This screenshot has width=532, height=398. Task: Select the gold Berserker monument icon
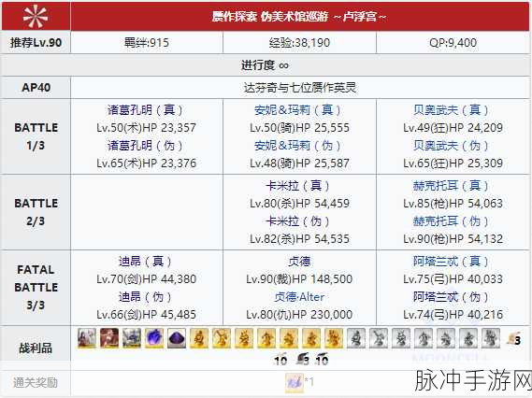[x=334, y=338]
